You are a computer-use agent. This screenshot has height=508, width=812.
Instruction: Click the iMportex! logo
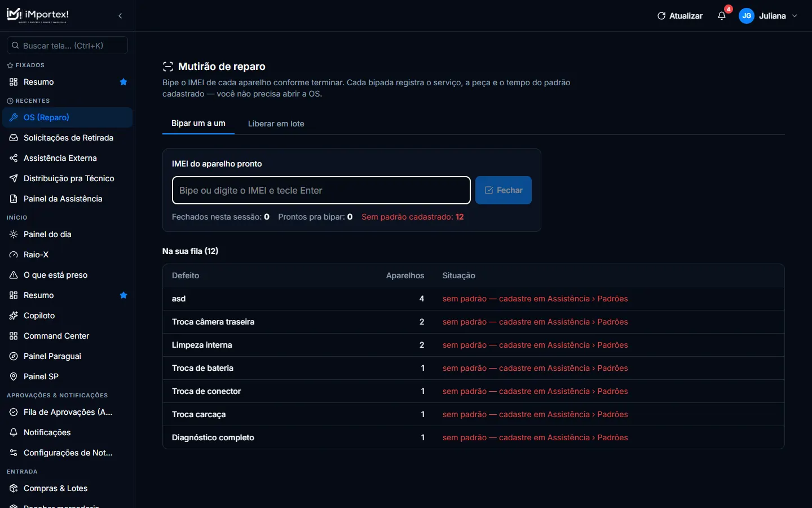tap(38, 15)
